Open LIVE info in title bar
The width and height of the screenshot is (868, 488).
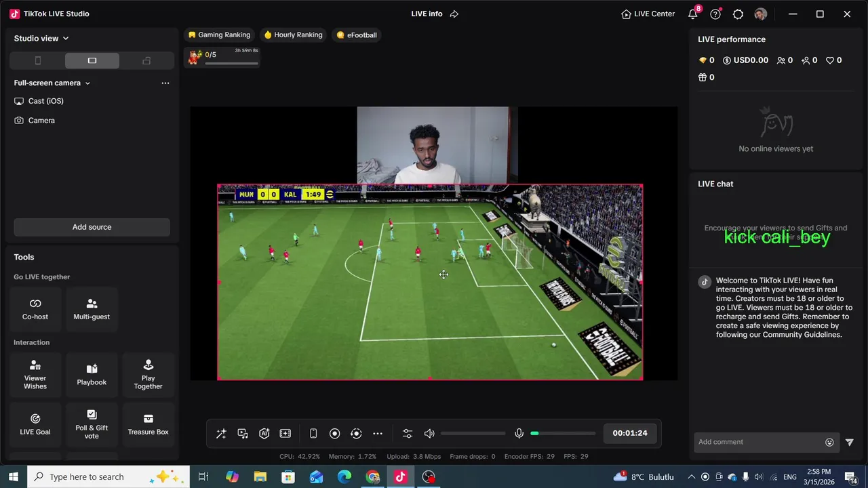[427, 14]
